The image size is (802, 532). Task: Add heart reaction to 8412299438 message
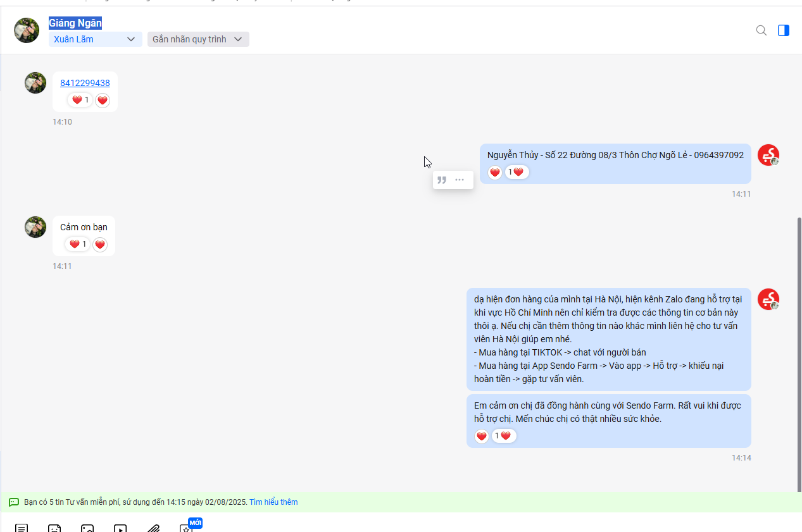pos(103,100)
